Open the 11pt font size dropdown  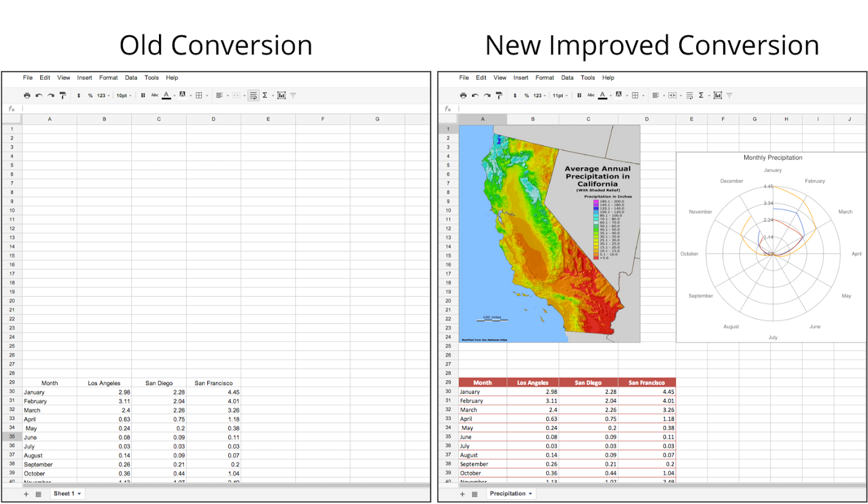(x=561, y=95)
